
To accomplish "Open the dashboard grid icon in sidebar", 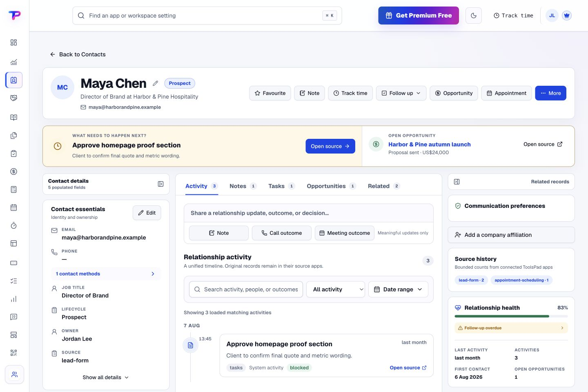I will (13, 42).
